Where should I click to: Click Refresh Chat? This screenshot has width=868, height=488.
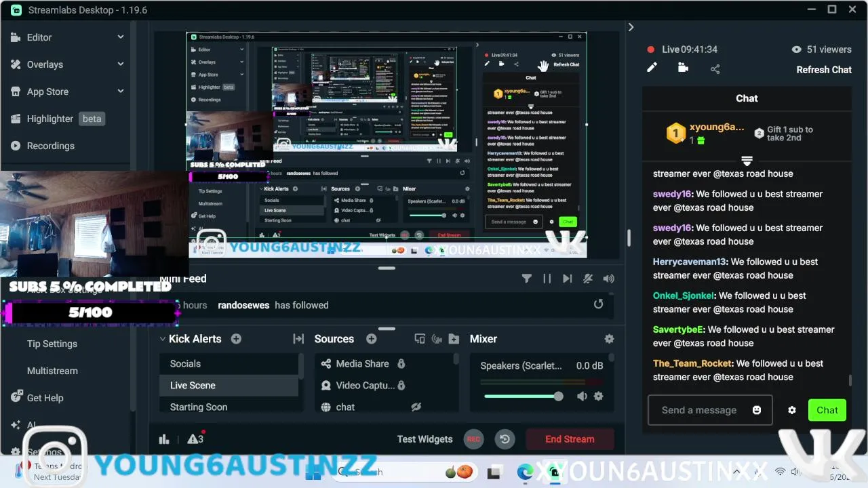(824, 70)
